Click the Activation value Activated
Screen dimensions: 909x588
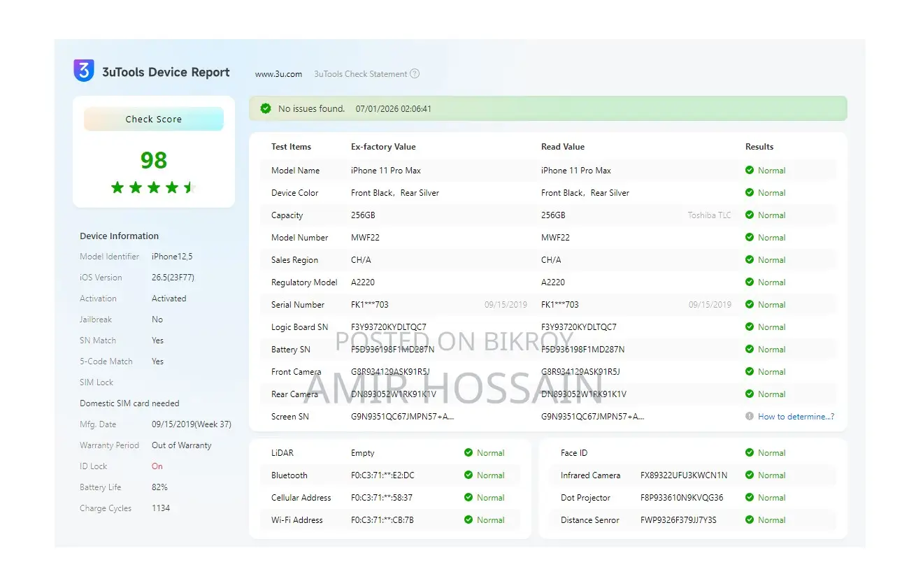[169, 299]
